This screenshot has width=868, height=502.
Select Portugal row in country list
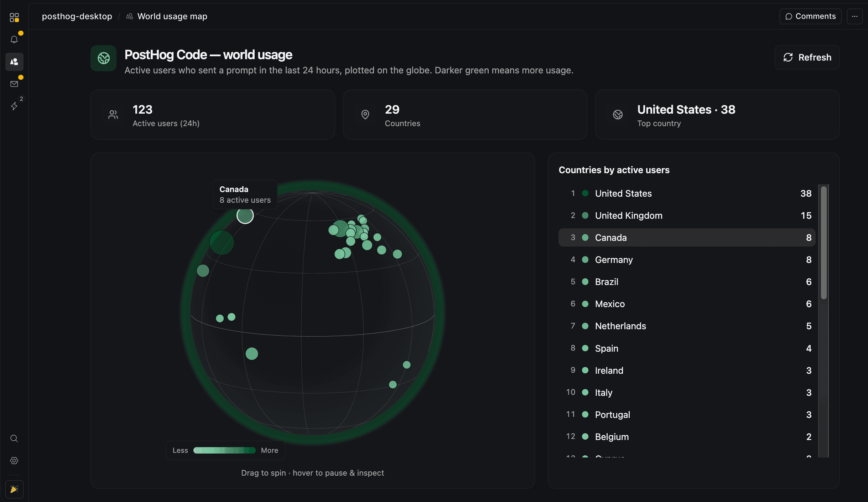(687, 415)
